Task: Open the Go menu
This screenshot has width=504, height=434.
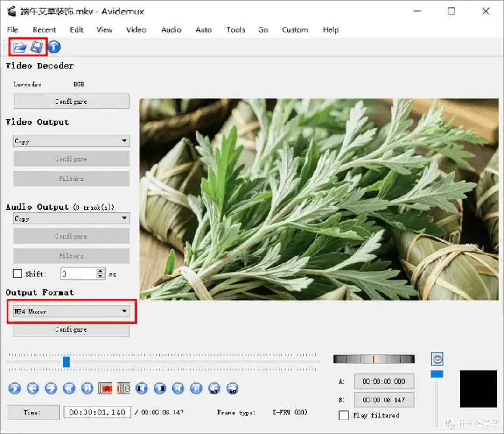Action: click(263, 29)
